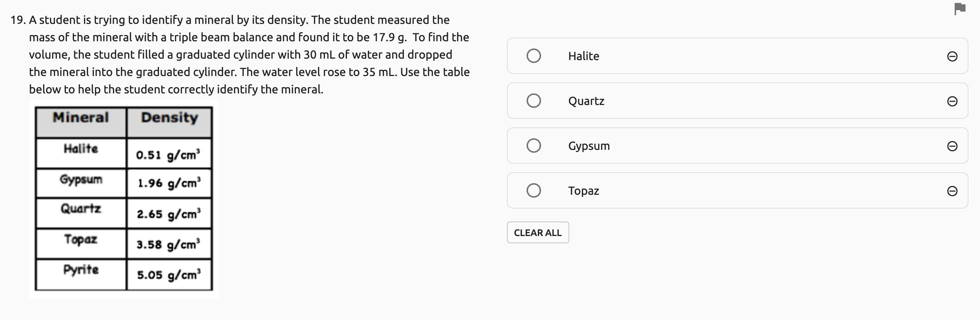The height and width of the screenshot is (320, 980).
Task: Click the 3.58 g/cm³ density value
Action: [x=168, y=244]
